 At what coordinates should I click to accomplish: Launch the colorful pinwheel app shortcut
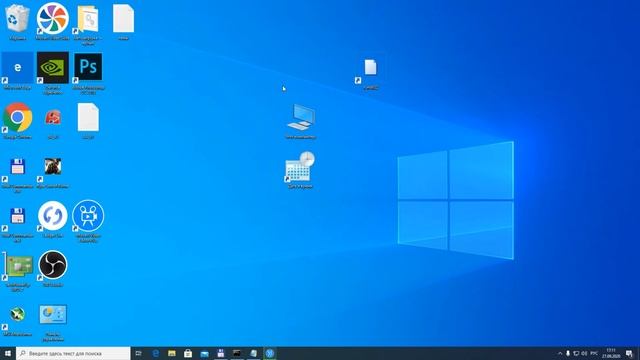pos(53,19)
